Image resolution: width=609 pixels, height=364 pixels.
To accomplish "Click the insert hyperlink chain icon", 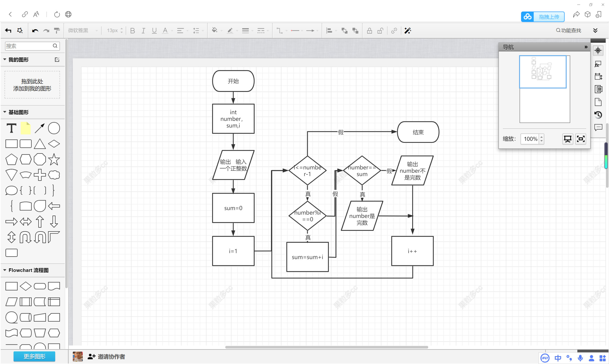I will point(394,30).
